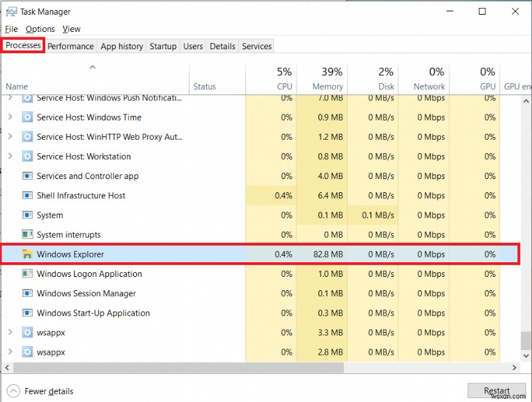Image resolution: width=532 pixels, height=402 pixels.
Task: Expand the Service Host: Workstation entry
Action: pyautogui.click(x=12, y=156)
